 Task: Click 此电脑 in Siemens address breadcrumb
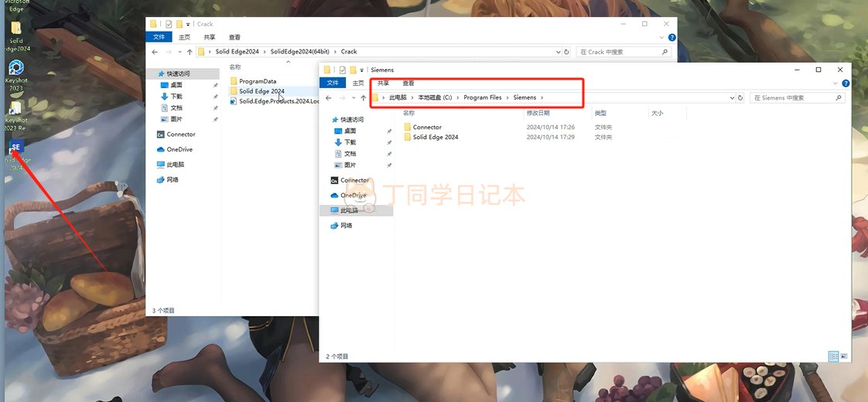tap(398, 97)
